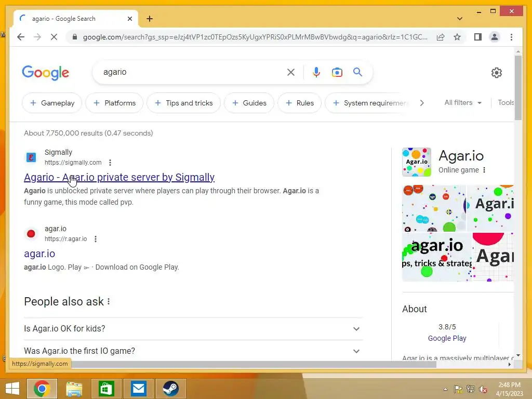532x399 pixels.
Task: Open Mail app from the taskbar
Action: coord(138,389)
